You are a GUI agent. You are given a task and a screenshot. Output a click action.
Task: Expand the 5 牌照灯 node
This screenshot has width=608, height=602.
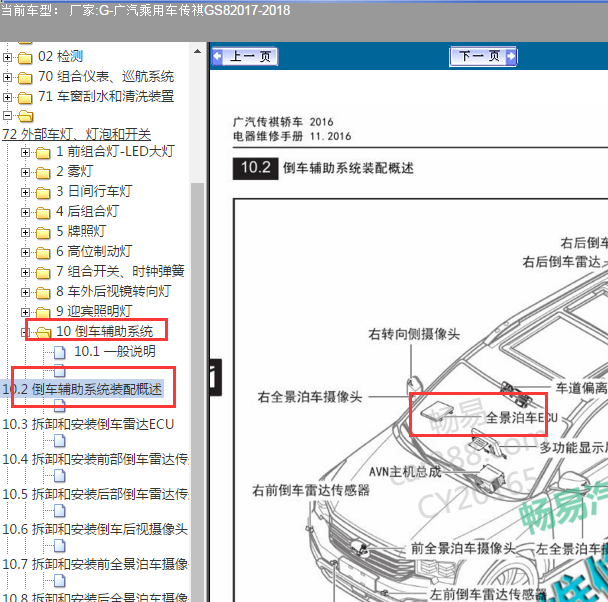(25, 233)
